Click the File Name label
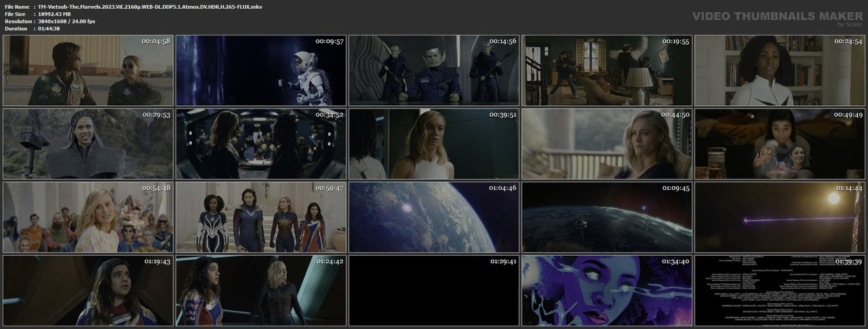Image resolution: width=868 pixels, height=329 pixels. (16, 6)
